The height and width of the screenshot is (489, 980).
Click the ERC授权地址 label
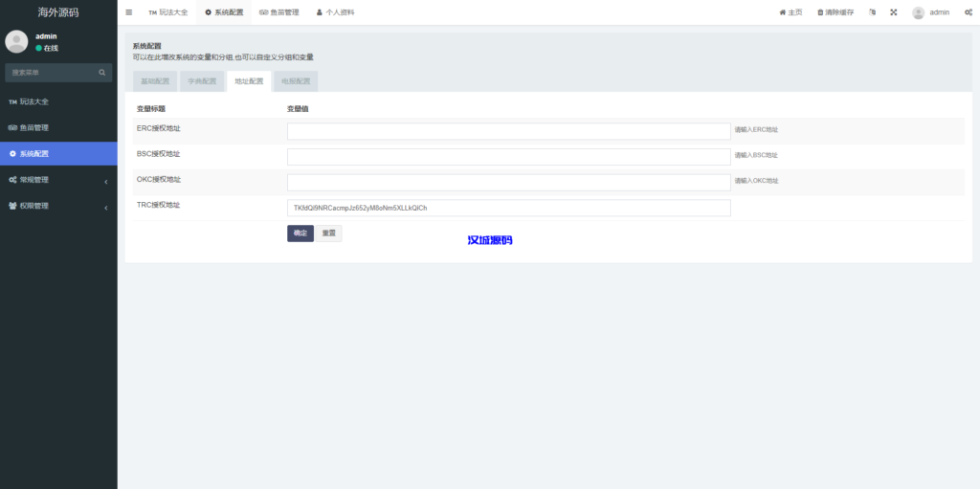pos(159,128)
